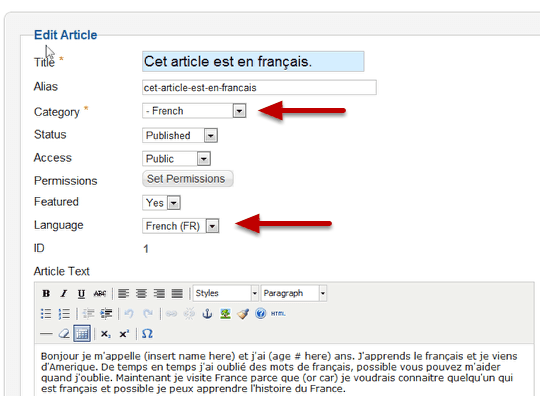Click the Status field label

[x=50, y=134]
